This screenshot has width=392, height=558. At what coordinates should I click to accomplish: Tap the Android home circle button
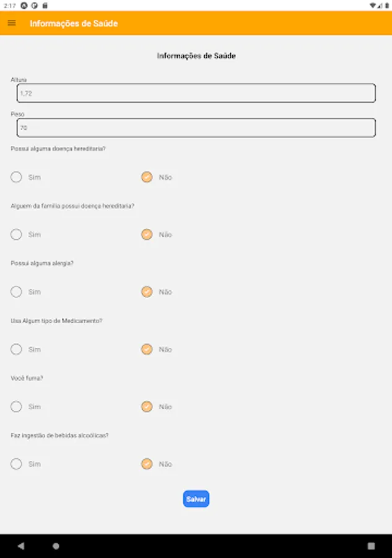coord(56,546)
